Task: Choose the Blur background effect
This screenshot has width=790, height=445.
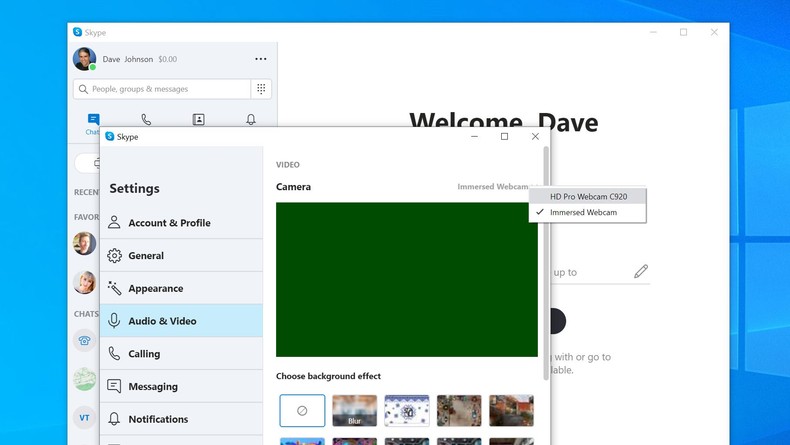Action: [354, 410]
